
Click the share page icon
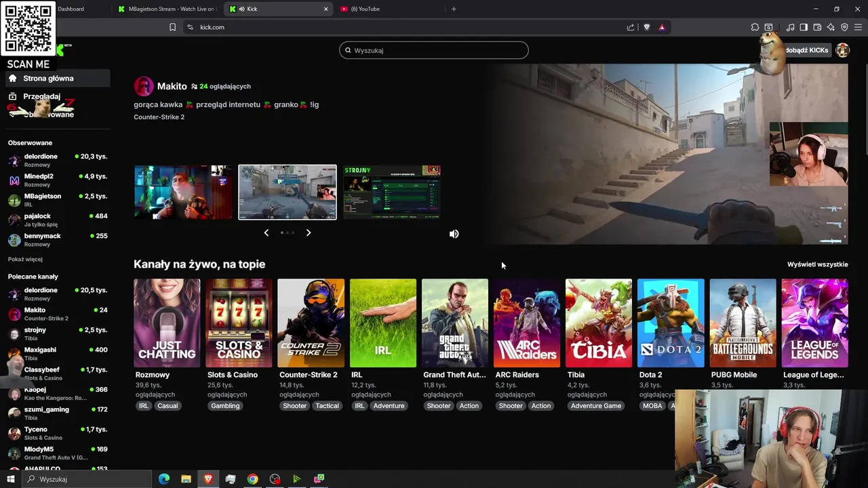click(631, 27)
